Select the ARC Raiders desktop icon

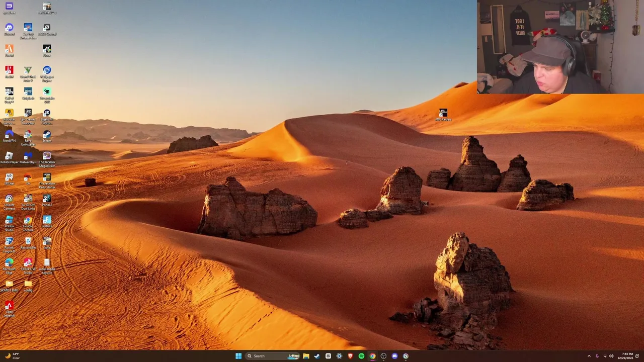click(x=443, y=115)
